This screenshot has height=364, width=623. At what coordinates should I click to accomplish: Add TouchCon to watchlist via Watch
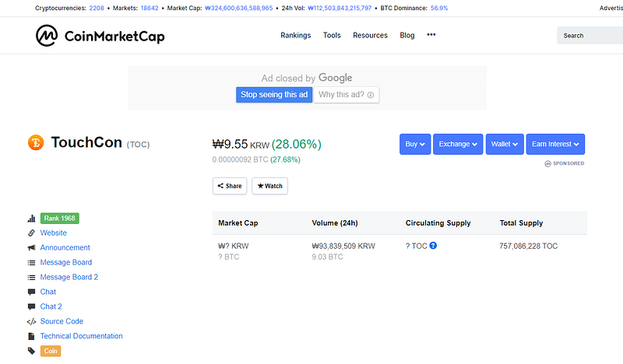click(x=269, y=186)
